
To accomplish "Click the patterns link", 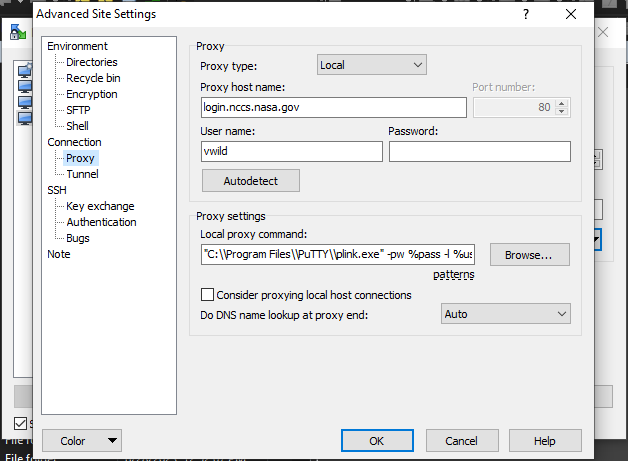I will click(x=453, y=274).
